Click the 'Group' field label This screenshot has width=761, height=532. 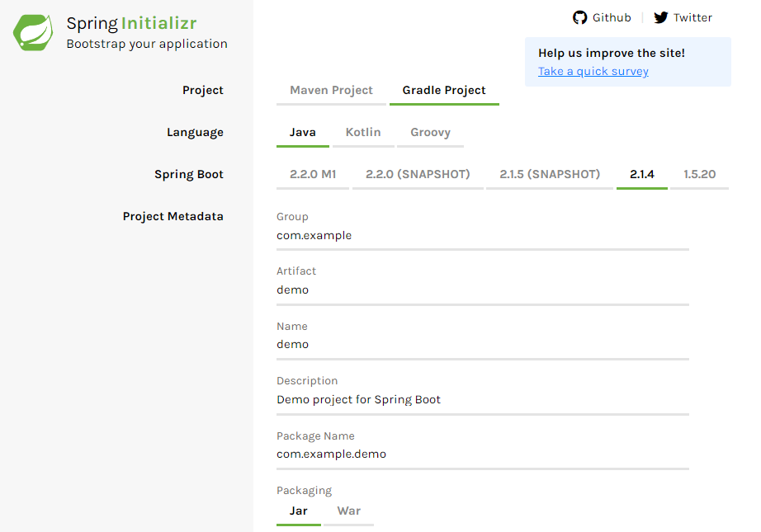click(x=292, y=217)
